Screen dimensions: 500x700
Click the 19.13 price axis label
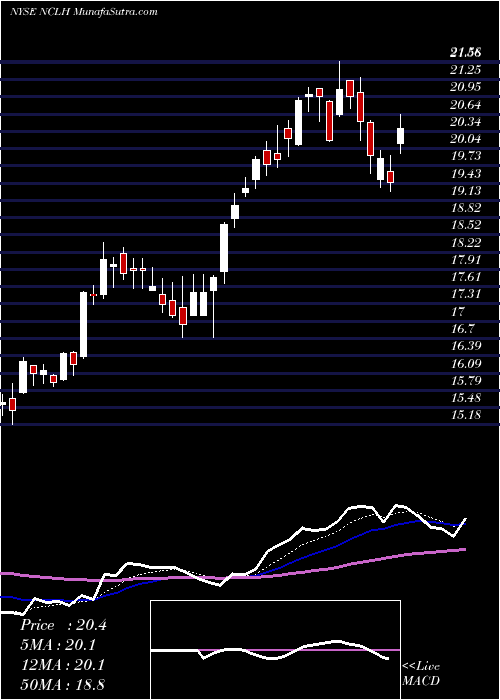pyautogui.click(x=466, y=191)
